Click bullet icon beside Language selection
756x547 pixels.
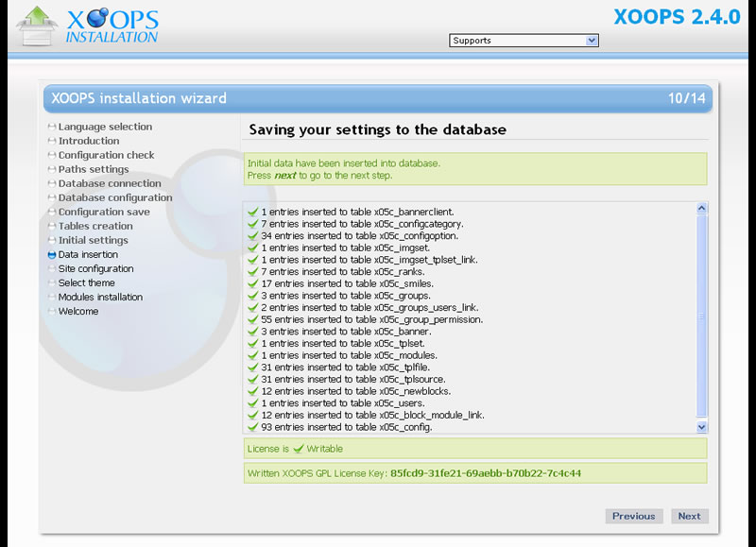(x=52, y=127)
